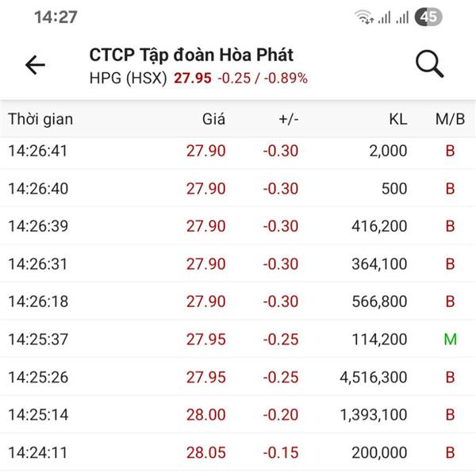
Task: Tap the B marker on the 14:26:41 row
Action: [x=450, y=151]
